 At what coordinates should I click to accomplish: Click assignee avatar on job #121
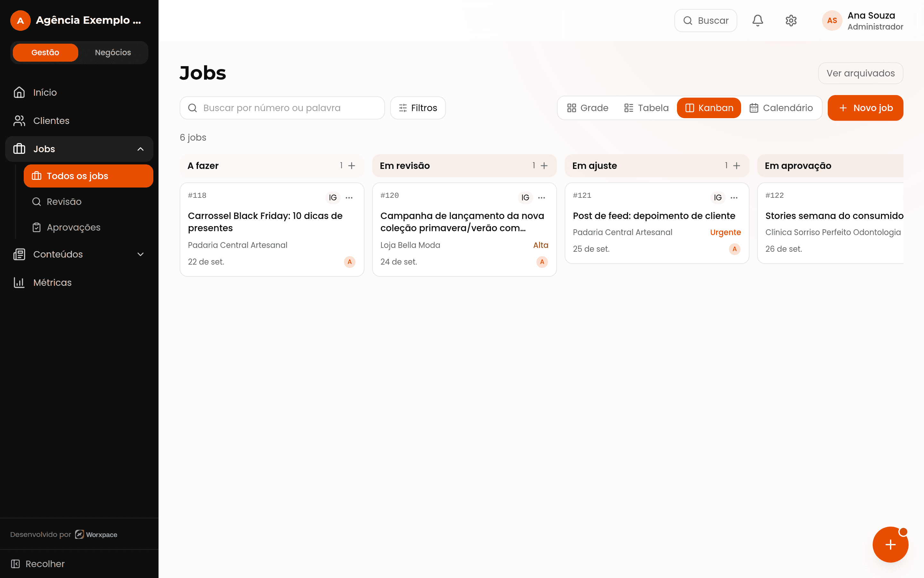[x=734, y=249]
